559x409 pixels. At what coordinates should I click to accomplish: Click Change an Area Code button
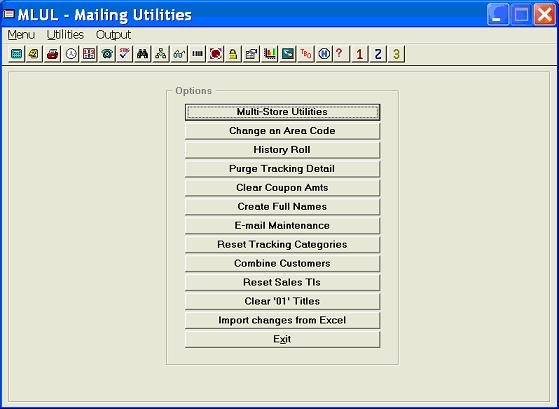pyautogui.click(x=282, y=131)
